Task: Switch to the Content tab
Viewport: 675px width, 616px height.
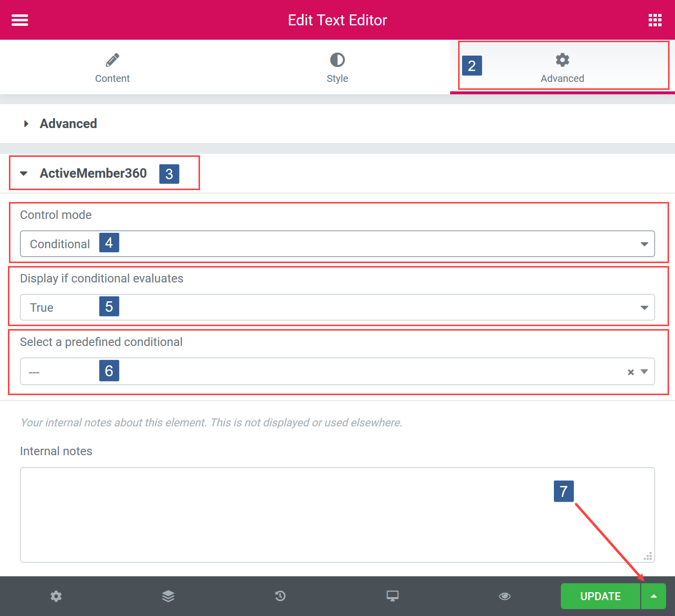Action: pyautogui.click(x=112, y=67)
